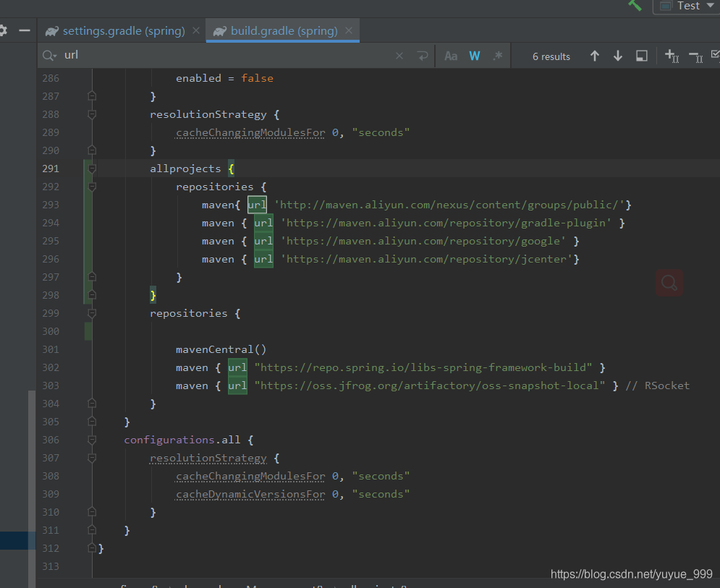Toggle Match Case (Aa) search option
The image size is (720, 588).
(x=451, y=56)
